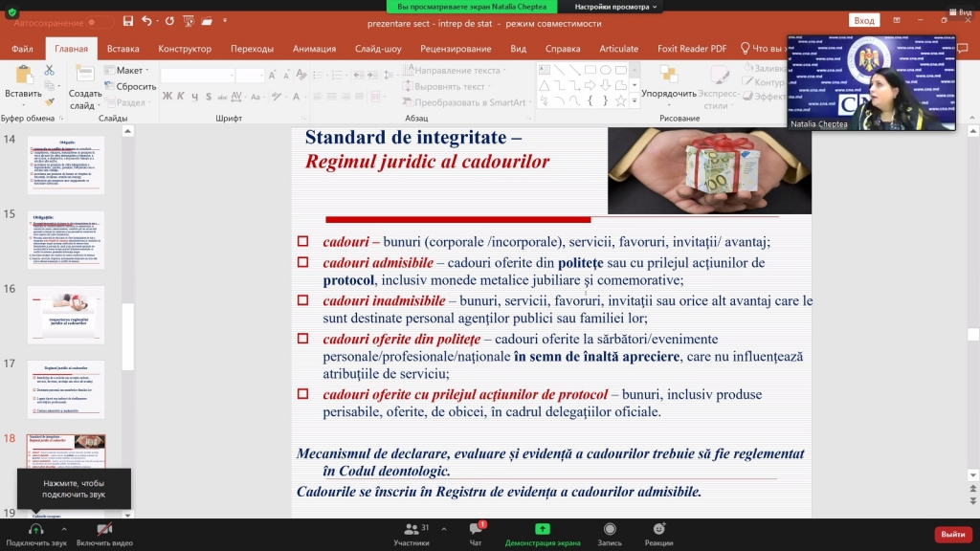This screenshot has height=551, width=980.
Task: Expand the Настройки просмотра dropdown
Action: [x=622, y=7]
